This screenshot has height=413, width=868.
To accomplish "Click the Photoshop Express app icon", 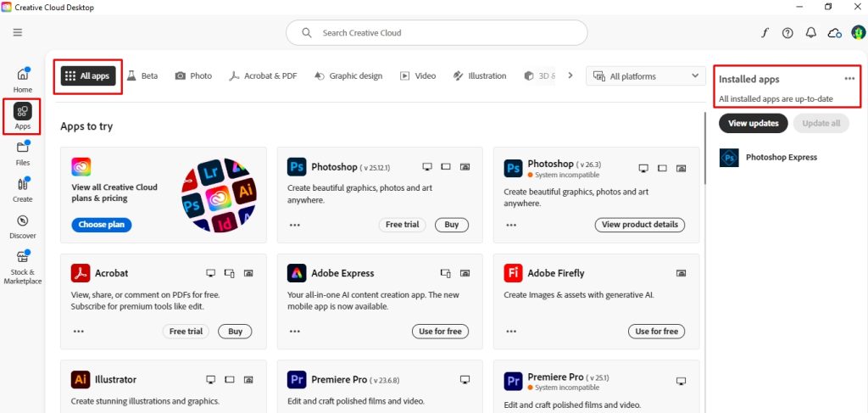I will pos(729,157).
